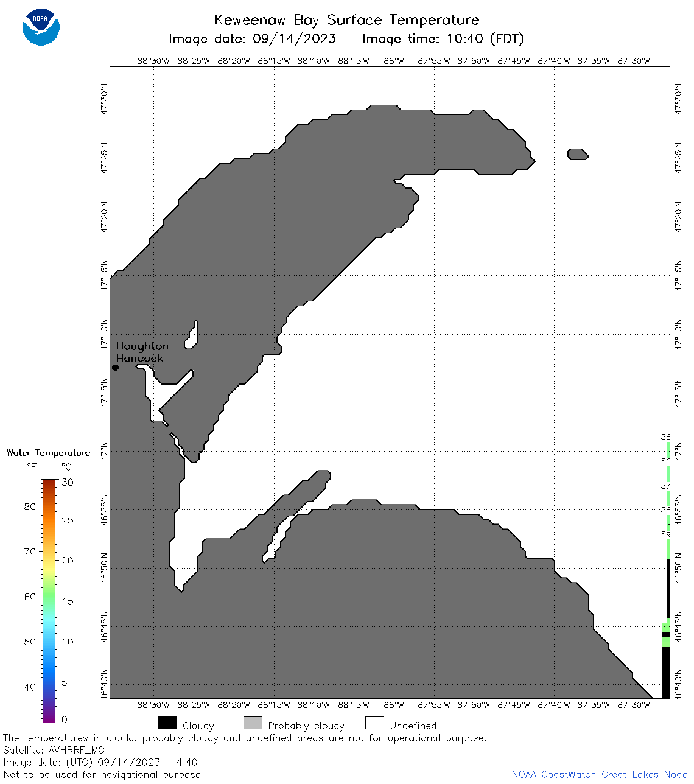
Task: Click the Hancock label on the map
Action: coord(139,358)
